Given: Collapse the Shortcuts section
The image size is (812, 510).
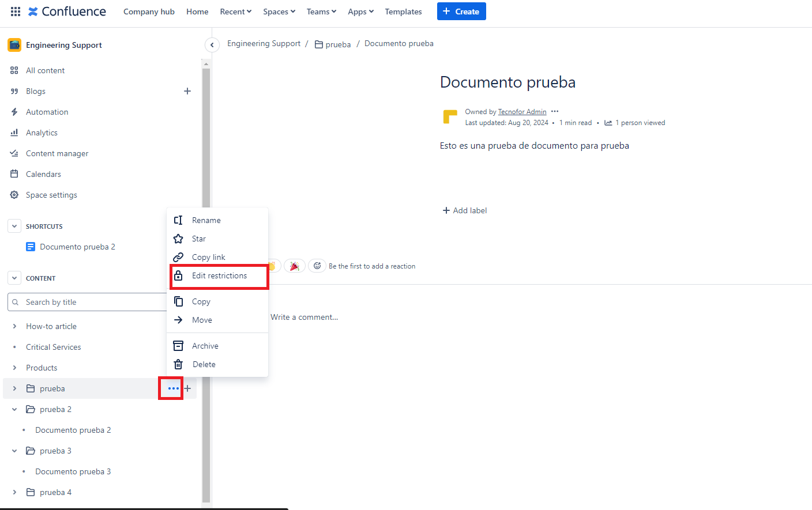Looking at the screenshot, I should click(x=14, y=226).
